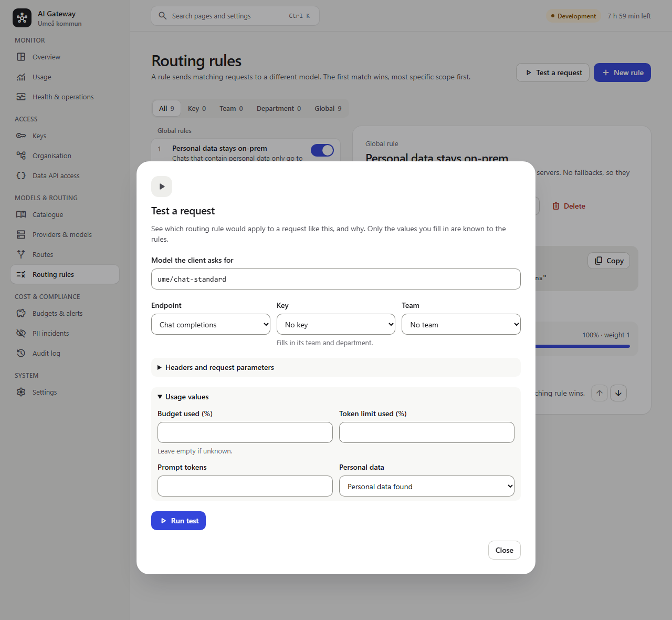
Task: Click Delete for the global rule
Action: coord(569,206)
